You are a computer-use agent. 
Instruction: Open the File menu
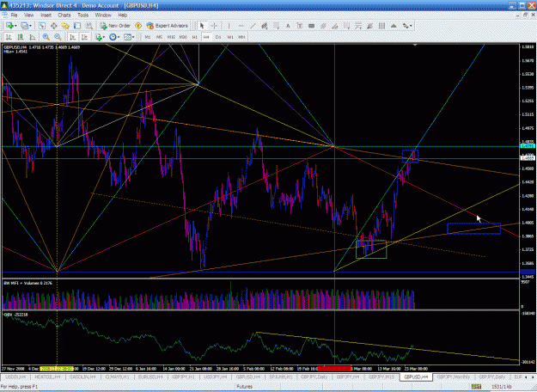pyautogui.click(x=14, y=15)
